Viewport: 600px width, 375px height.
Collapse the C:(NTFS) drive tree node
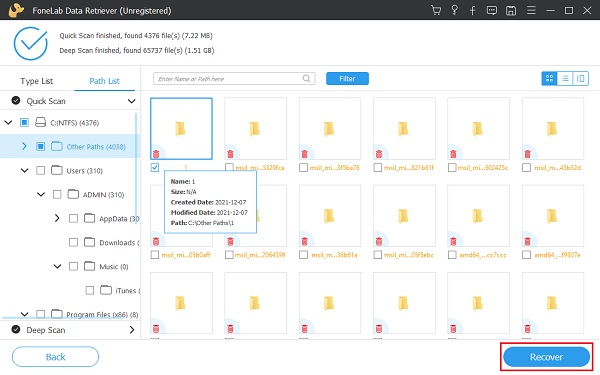(x=8, y=122)
